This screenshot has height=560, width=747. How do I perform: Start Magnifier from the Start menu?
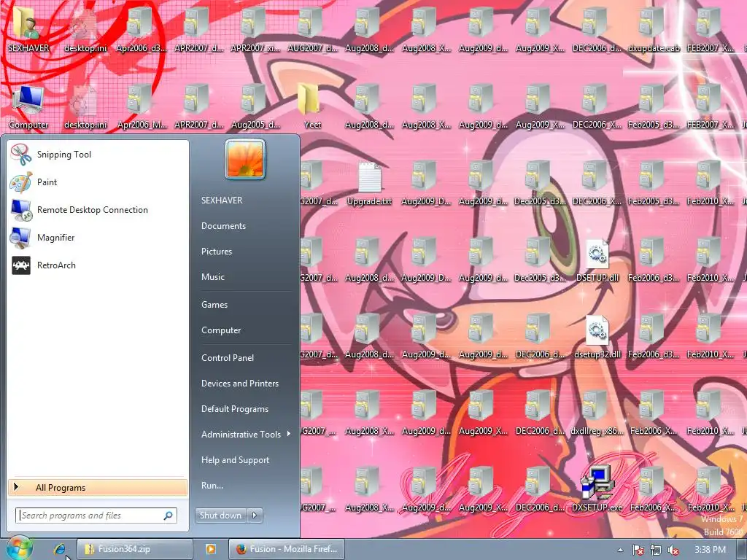(98, 237)
